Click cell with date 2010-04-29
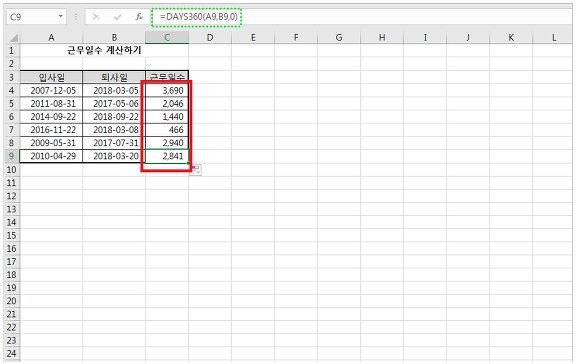 [51, 156]
